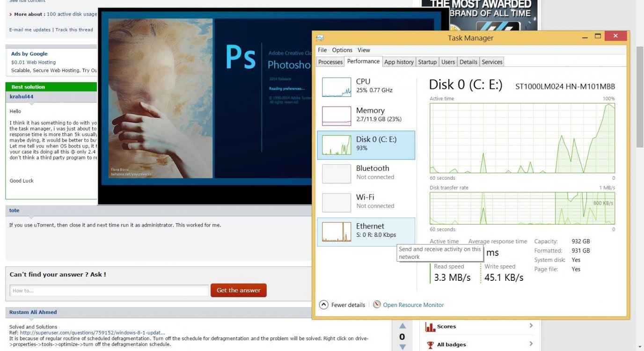Switch to the App history tab
This screenshot has width=644, height=351.
pos(399,62)
